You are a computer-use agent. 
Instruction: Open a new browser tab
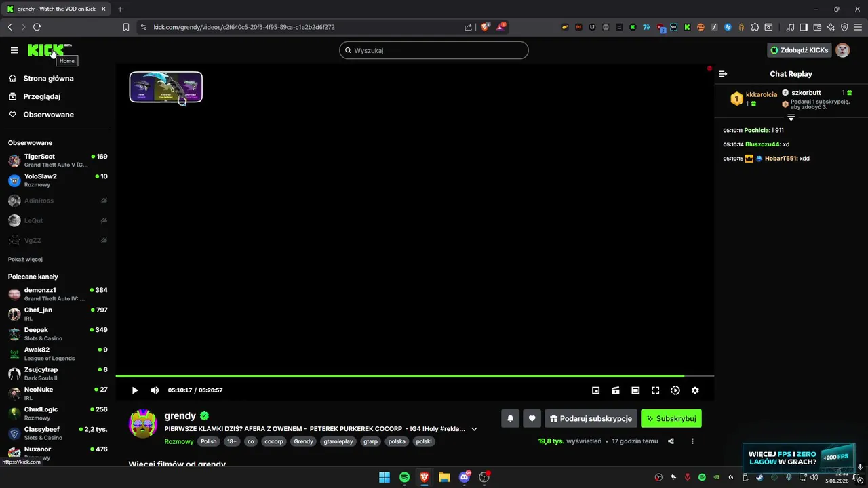coord(120,9)
